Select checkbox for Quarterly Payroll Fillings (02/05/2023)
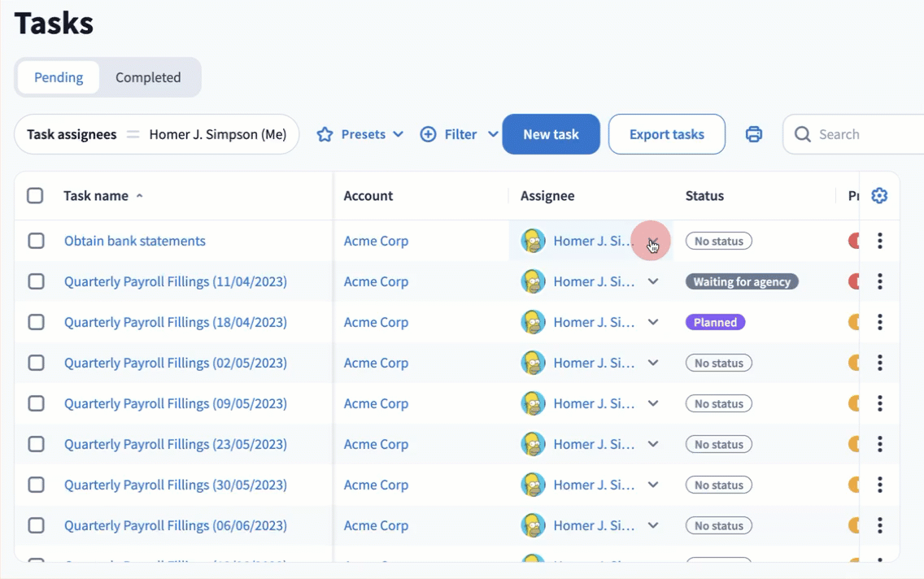The height and width of the screenshot is (579, 924). pos(36,363)
